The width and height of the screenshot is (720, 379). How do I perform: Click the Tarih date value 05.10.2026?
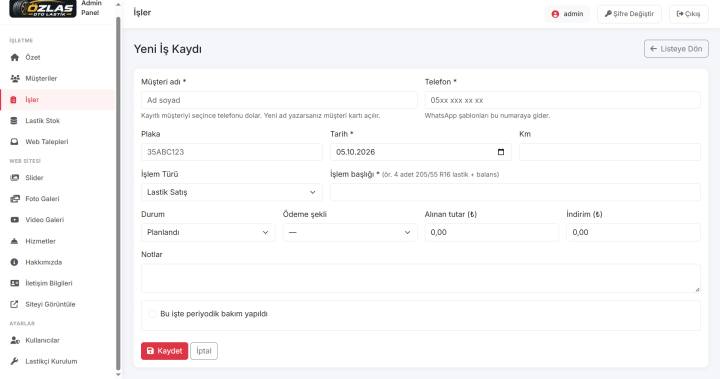pyautogui.click(x=355, y=152)
